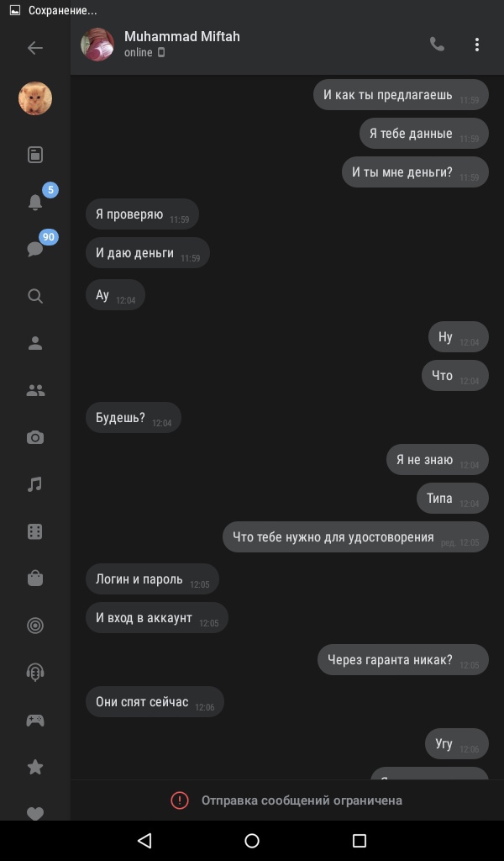Open the podcasts microphone icon
The width and height of the screenshot is (504, 861).
point(35,672)
